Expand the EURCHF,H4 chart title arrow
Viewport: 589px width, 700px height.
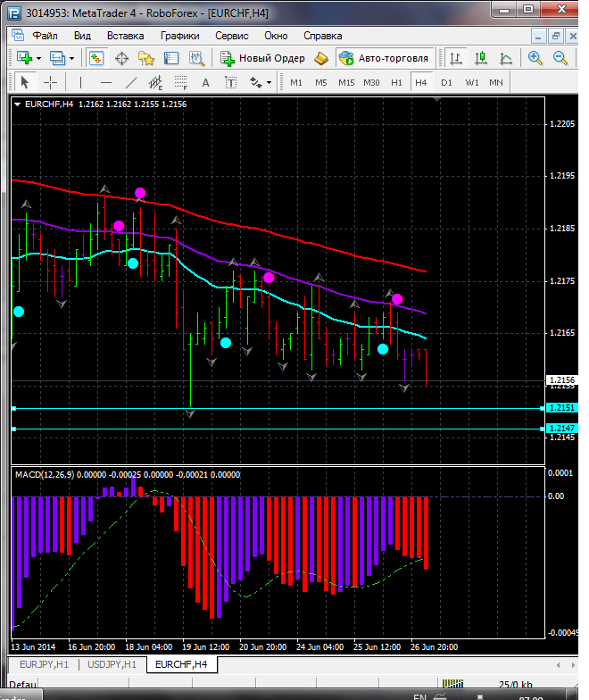(x=19, y=104)
